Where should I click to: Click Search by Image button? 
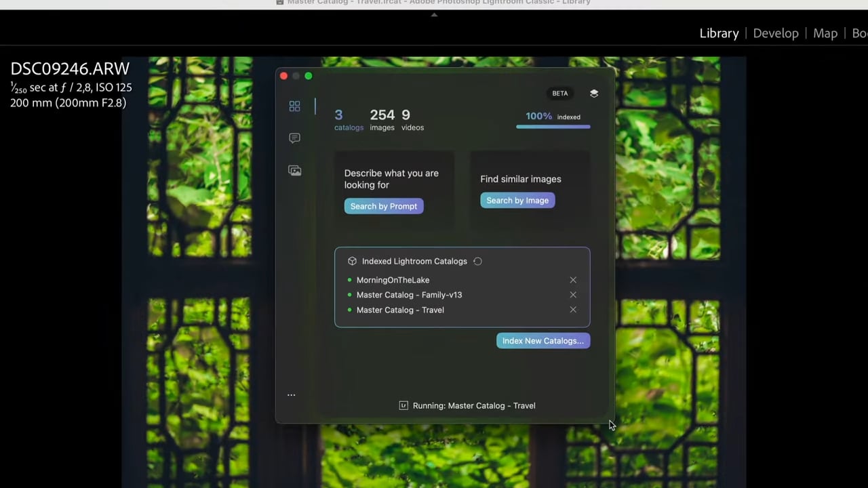pyautogui.click(x=517, y=200)
